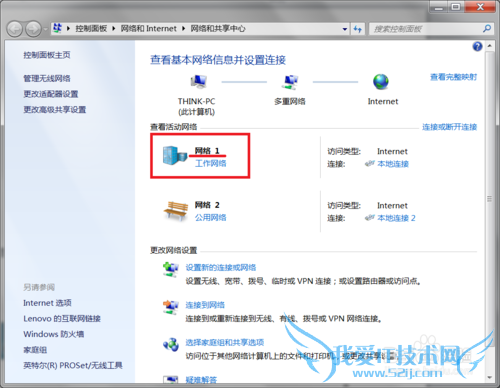Click the adapter icon beside 本地连接 2
The image size is (500, 388).
[370, 218]
